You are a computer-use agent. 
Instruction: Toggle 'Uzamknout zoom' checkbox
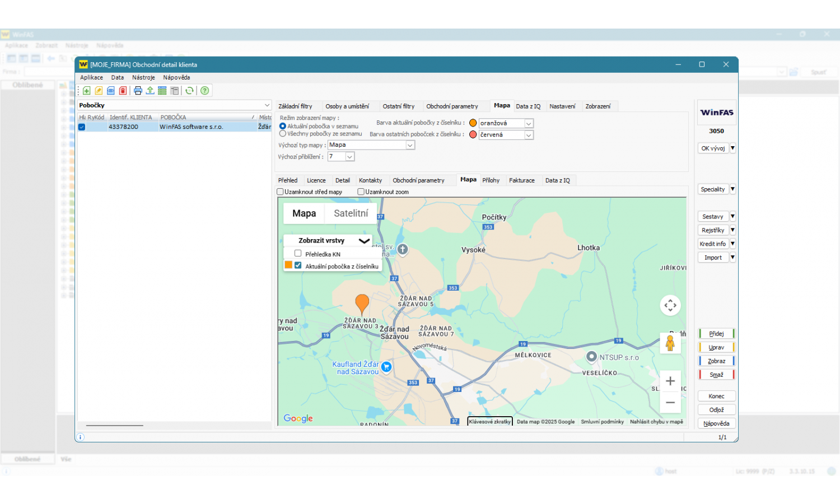[x=361, y=192]
